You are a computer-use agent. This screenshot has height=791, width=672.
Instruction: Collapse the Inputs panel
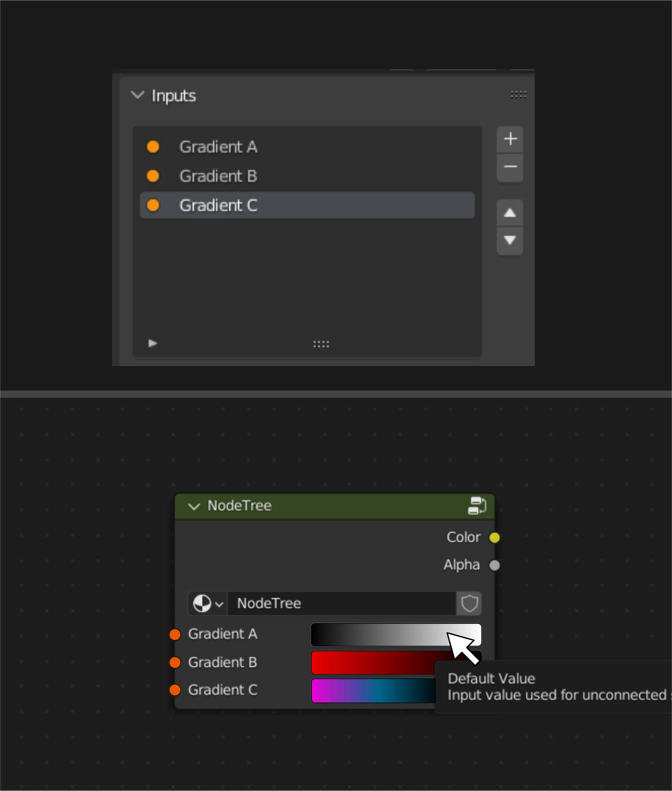137,94
